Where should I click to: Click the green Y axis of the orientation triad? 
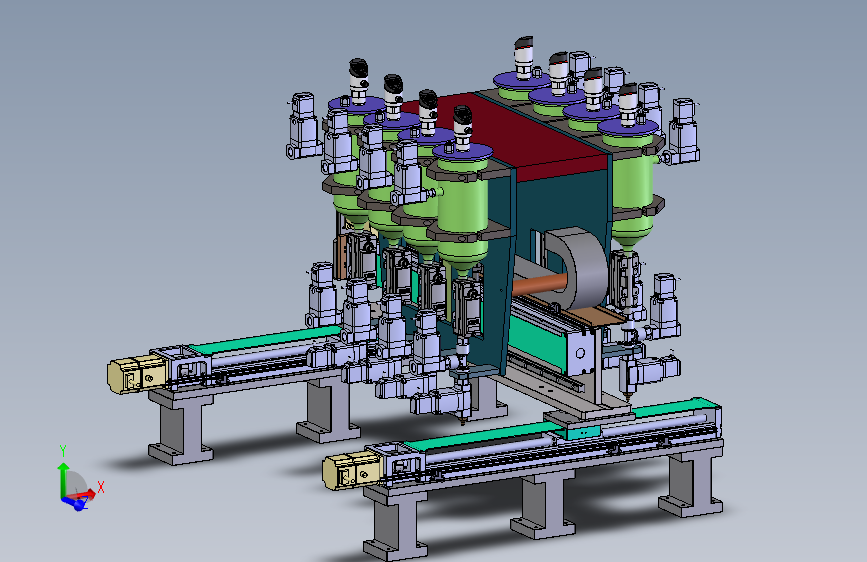tap(63, 480)
